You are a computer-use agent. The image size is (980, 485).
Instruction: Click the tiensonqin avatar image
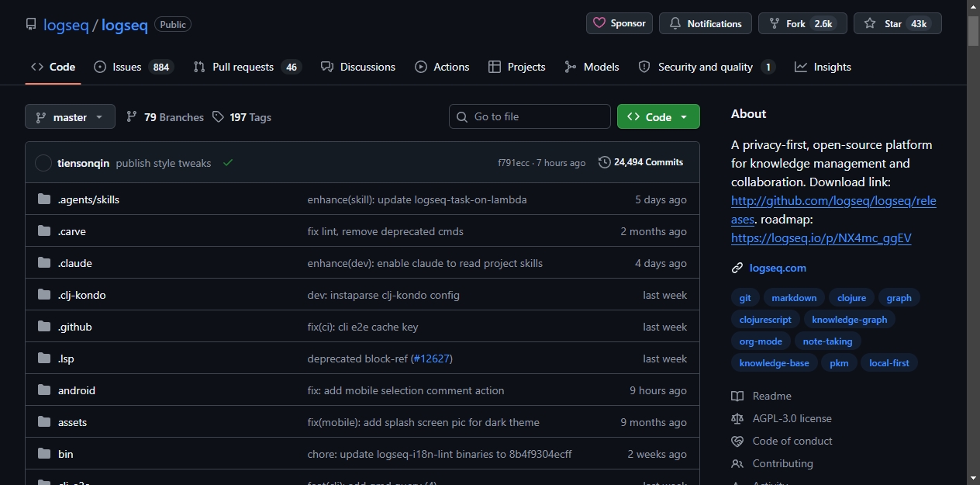pos(43,163)
